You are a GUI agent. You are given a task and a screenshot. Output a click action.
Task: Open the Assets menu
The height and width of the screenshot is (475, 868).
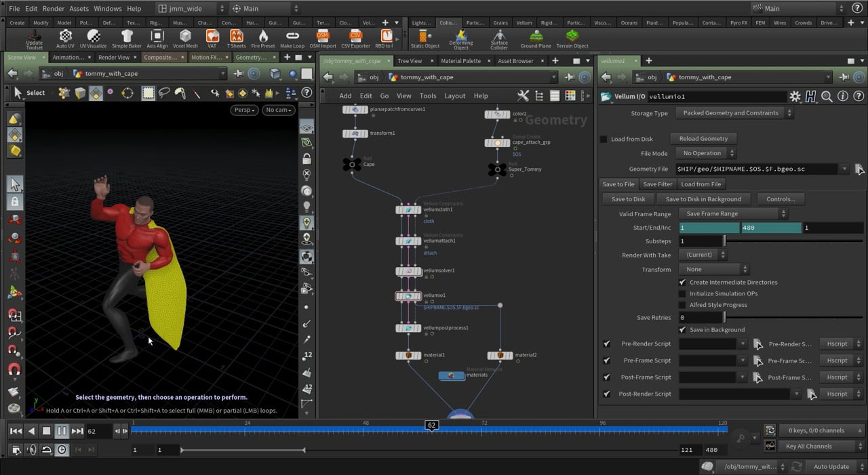coord(78,9)
